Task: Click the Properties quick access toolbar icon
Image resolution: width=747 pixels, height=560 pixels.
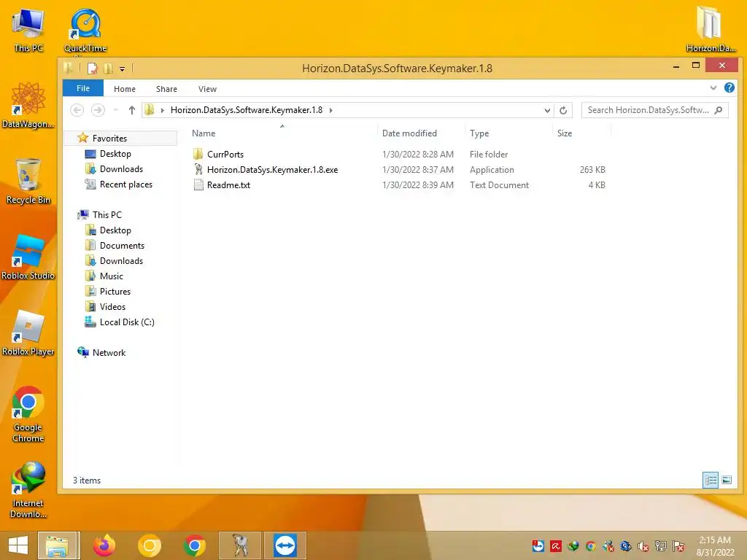Action: click(92, 69)
